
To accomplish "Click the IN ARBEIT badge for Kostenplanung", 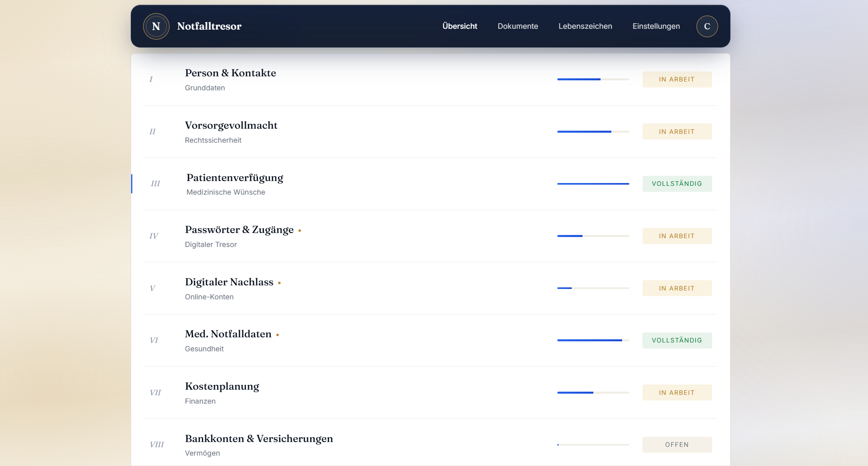I will coord(677,392).
